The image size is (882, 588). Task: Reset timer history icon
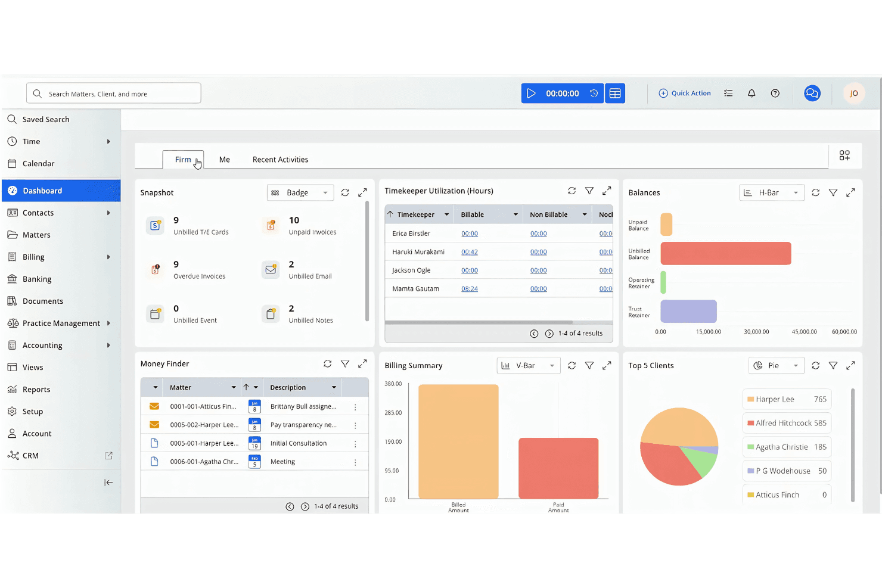[594, 94]
